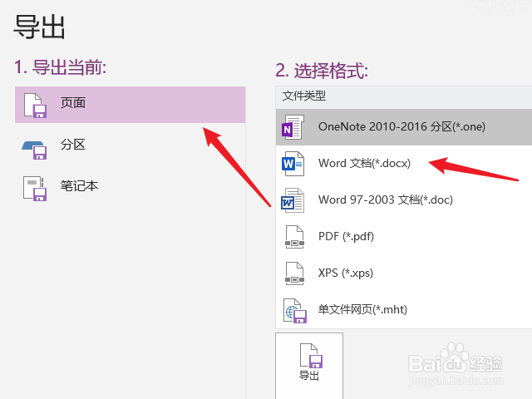The image size is (532, 399).
Task: Click the notebook icon beside 笔记本
Action: [35, 189]
